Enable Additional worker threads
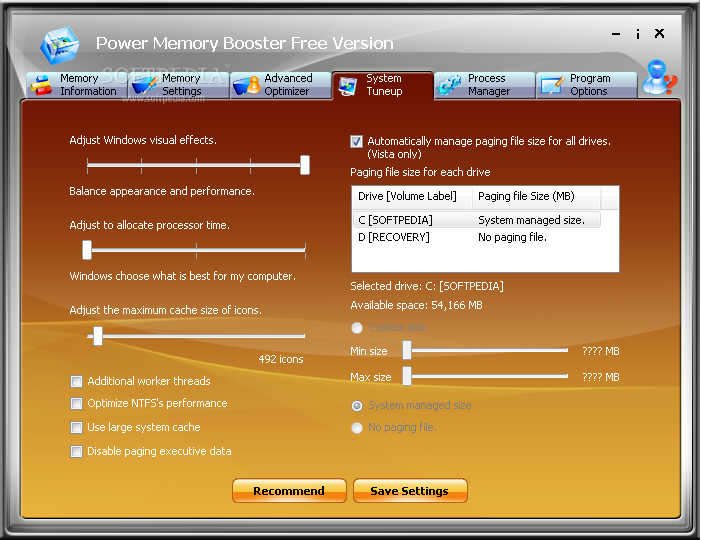The width and height of the screenshot is (701, 540). 76,381
